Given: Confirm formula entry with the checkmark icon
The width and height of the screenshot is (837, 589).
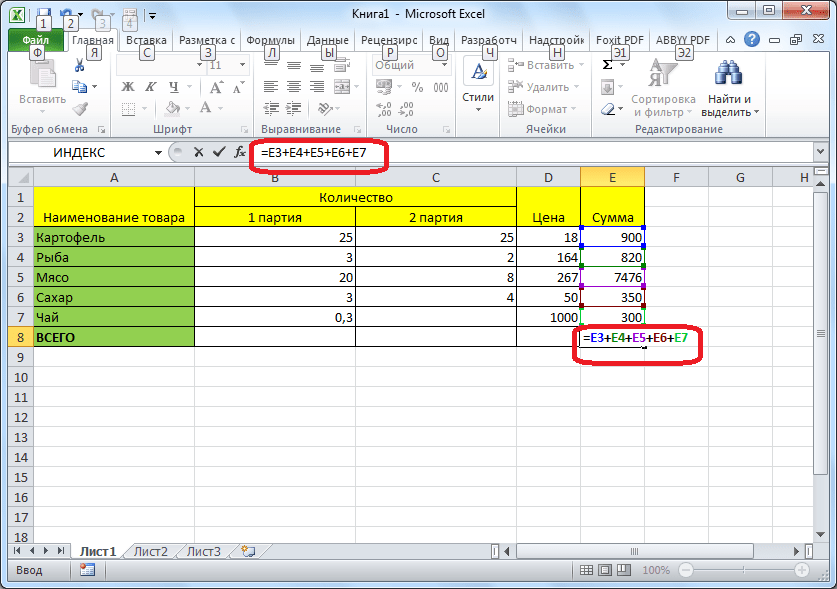Looking at the screenshot, I should point(217,153).
